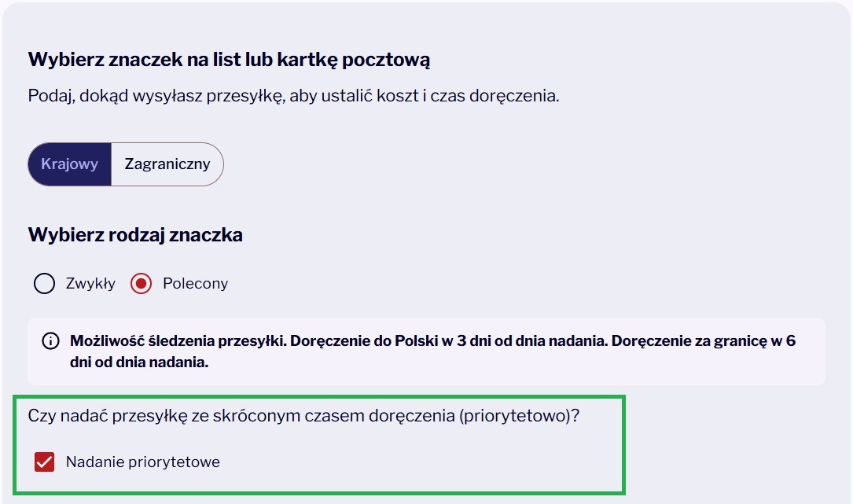853x504 pixels.
Task: Click the Polecony label text
Action: [195, 284]
